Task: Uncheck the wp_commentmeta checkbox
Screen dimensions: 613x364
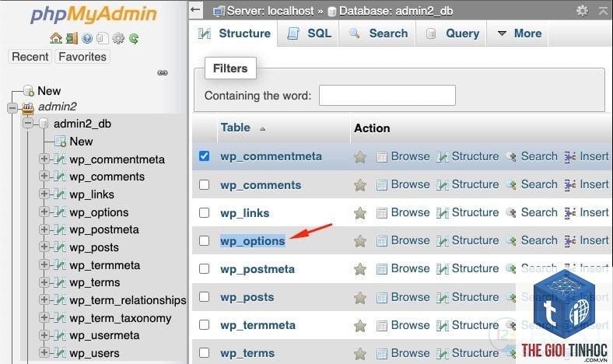Action: pos(204,156)
